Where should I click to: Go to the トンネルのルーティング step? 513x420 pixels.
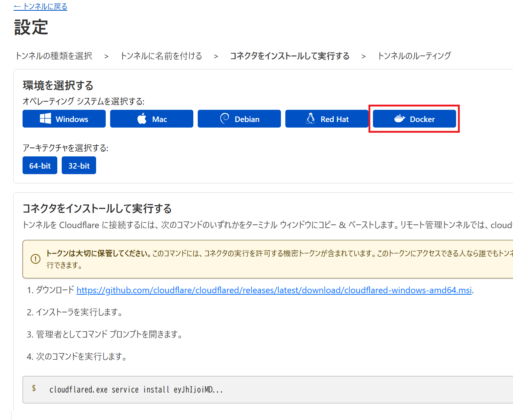coord(414,56)
